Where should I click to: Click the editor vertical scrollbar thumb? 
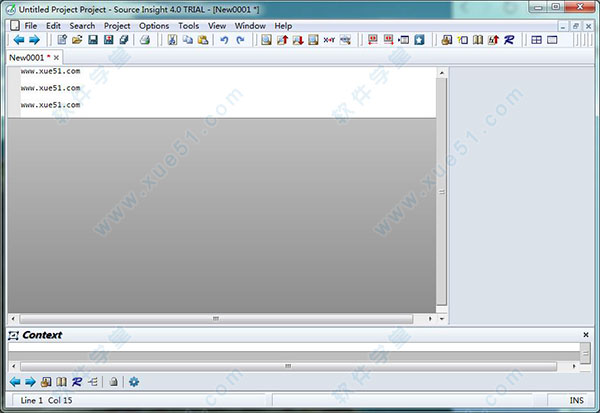(442, 191)
